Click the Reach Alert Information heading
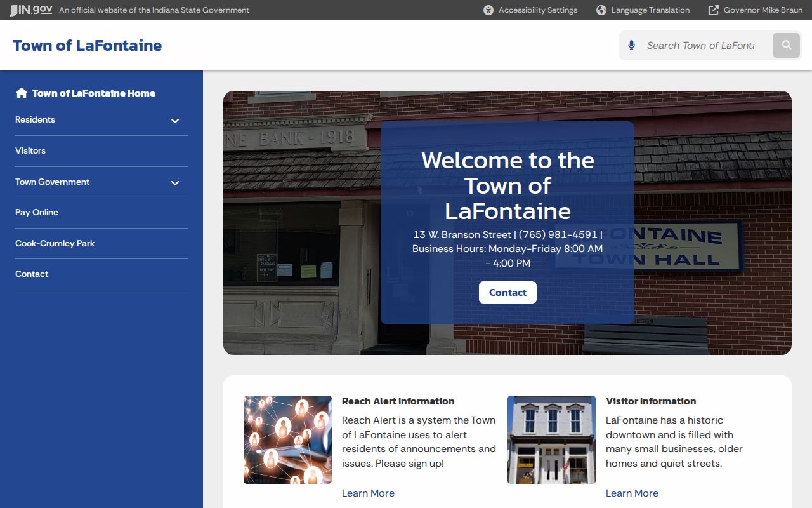Screen dimensions: 812x508 coord(398,401)
